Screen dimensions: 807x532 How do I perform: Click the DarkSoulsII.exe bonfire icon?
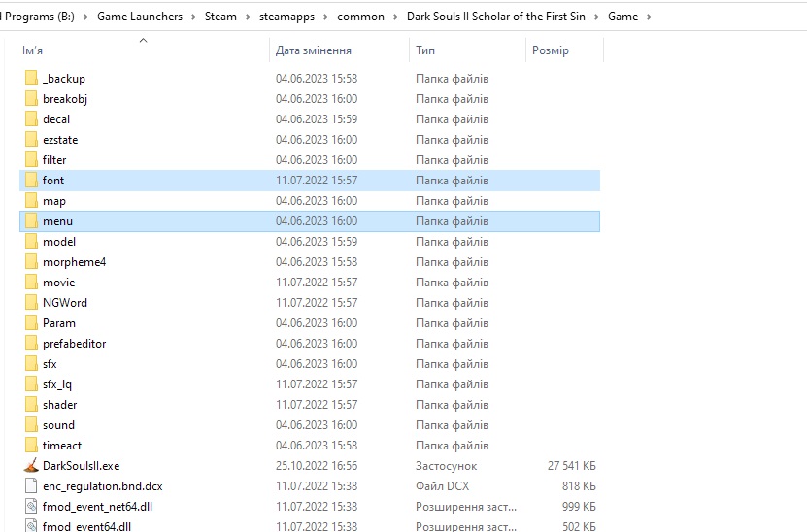pyautogui.click(x=31, y=466)
